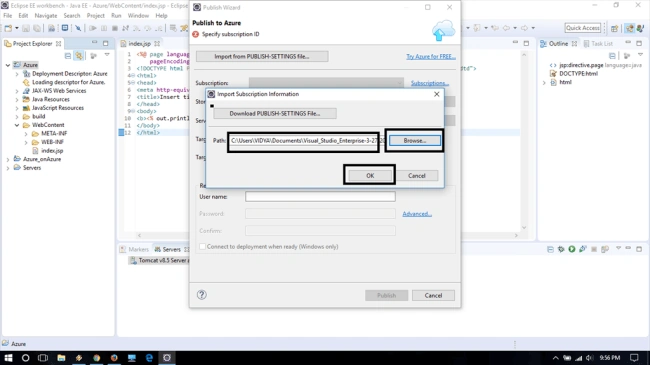Click the New wizard toolbar icon
Viewport: 650px width, 365px height.
(x=8, y=28)
